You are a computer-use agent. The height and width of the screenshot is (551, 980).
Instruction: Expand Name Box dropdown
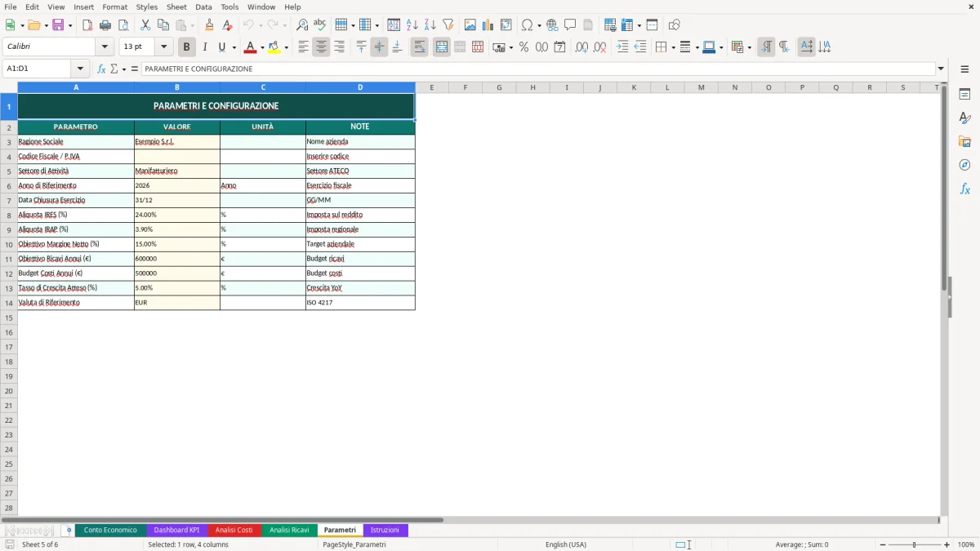[80, 69]
